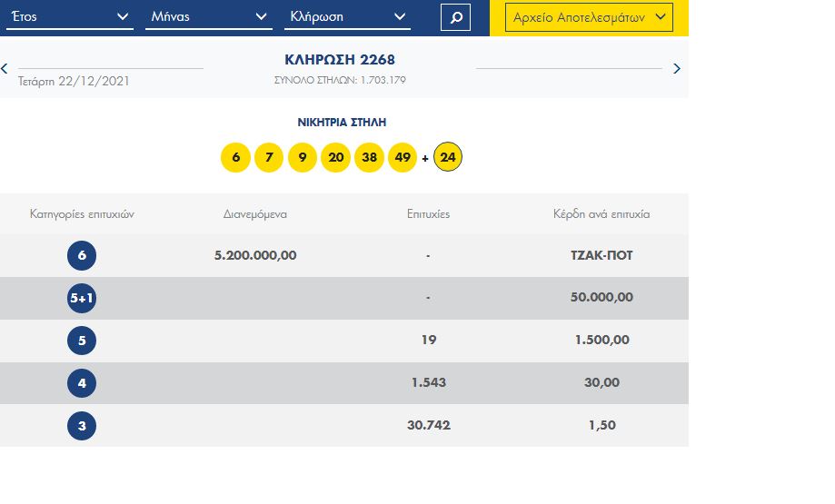The height and width of the screenshot is (504, 835).
Task: Select the category 5 circle badge
Action: (82, 341)
